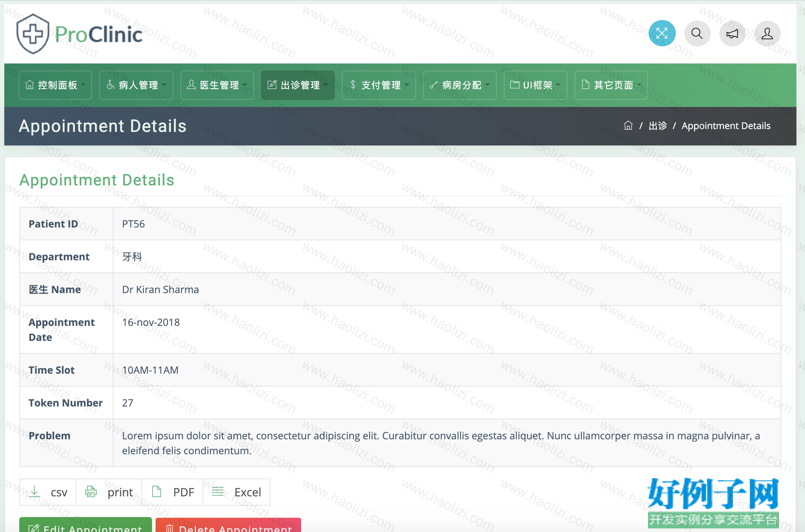This screenshot has height=532, width=805.
Task: Open announcements via the megaphone icon
Action: 732,34
